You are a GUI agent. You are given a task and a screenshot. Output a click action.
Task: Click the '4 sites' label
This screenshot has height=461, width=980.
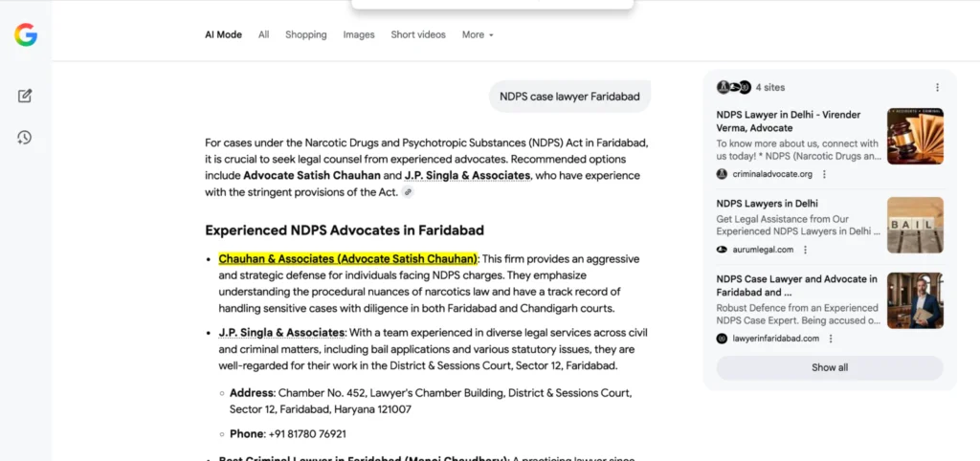coord(770,87)
